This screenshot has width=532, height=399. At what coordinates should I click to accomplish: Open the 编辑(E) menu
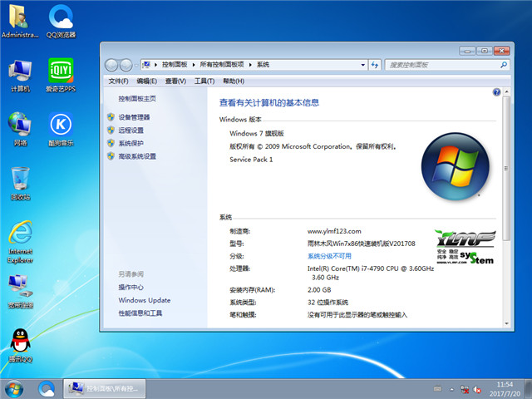point(146,81)
